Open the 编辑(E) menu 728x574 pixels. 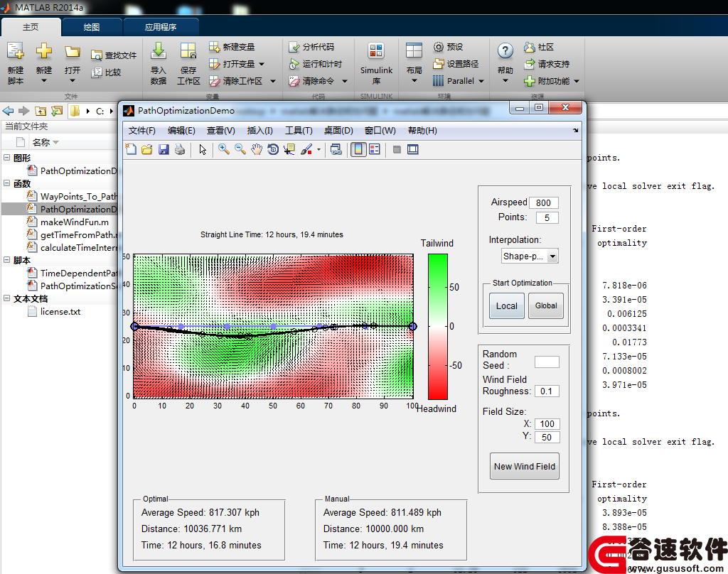pyautogui.click(x=181, y=131)
